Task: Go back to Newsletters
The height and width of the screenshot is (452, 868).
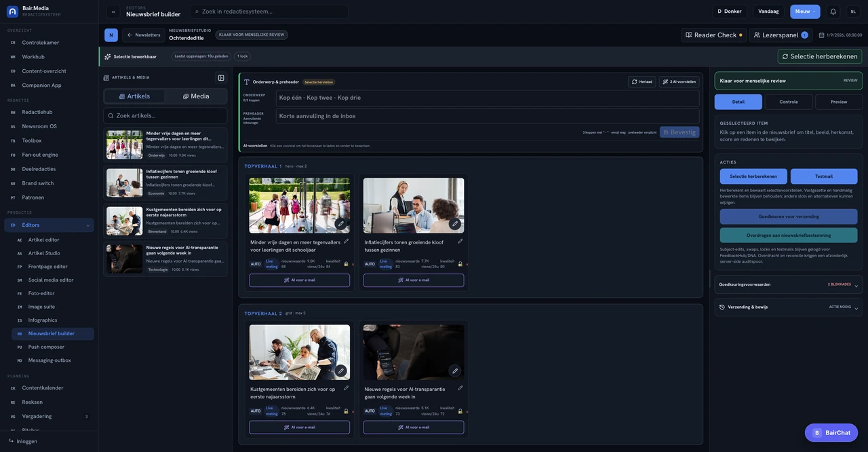Action: point(144,35)
